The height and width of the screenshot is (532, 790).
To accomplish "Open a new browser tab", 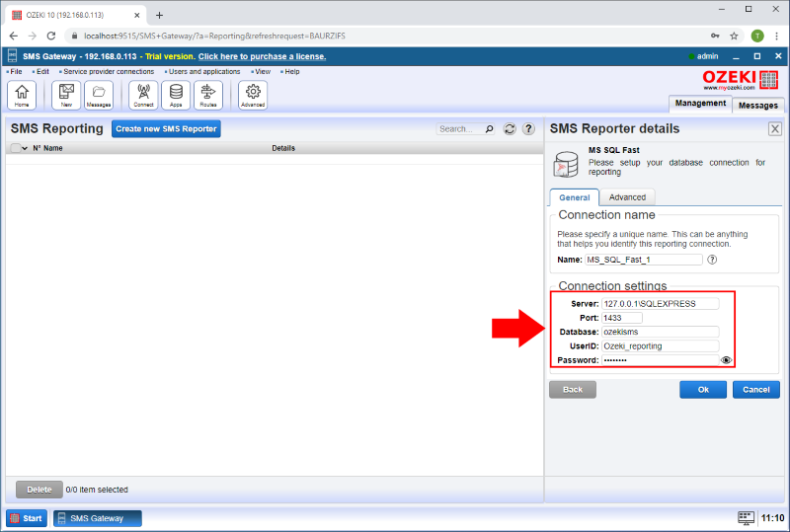I will click(x=159, y=15).
